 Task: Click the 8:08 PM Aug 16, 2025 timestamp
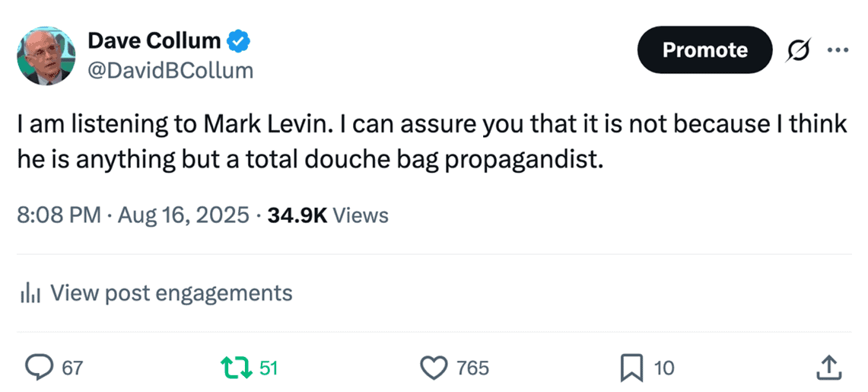(x=132, y=215)
